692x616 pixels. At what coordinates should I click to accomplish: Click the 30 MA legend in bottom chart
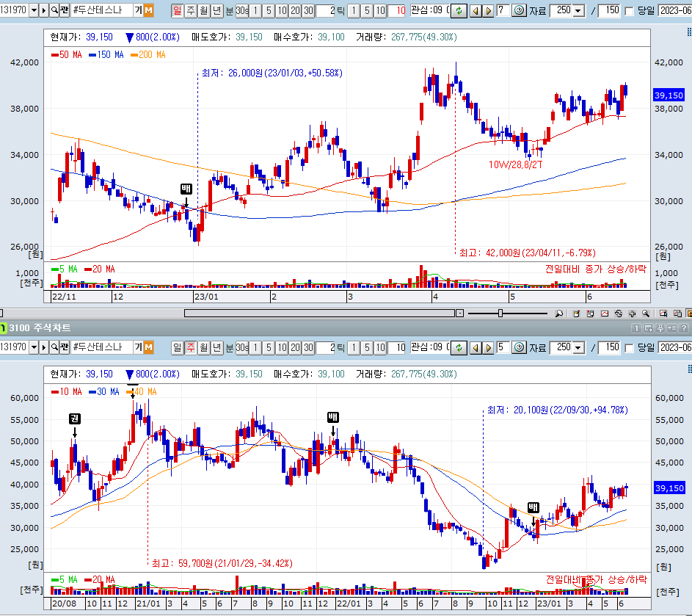pyautogui.click(x=103, y=391)
